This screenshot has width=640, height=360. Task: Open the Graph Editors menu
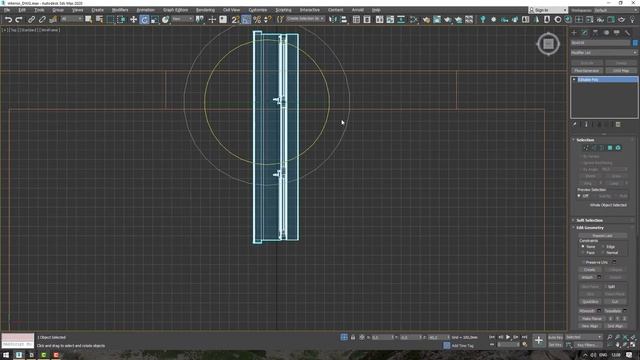[x=176, y=10]
